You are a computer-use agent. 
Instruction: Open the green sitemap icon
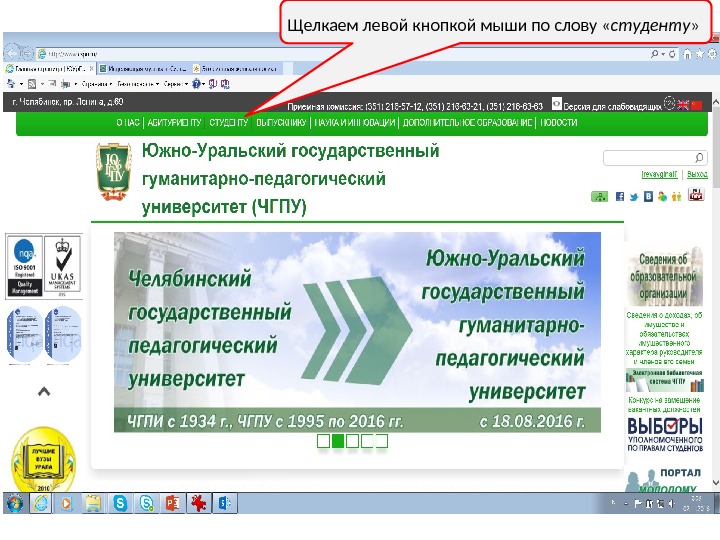599,197
